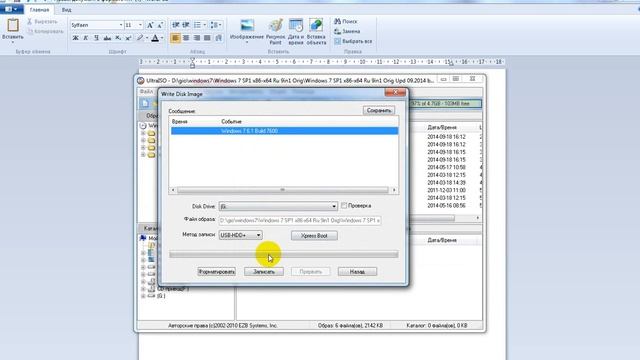Screen dimensions: 640x360
Task: Click the Сохранить button in Write Disk Image
Action: (x=379, y=111)
